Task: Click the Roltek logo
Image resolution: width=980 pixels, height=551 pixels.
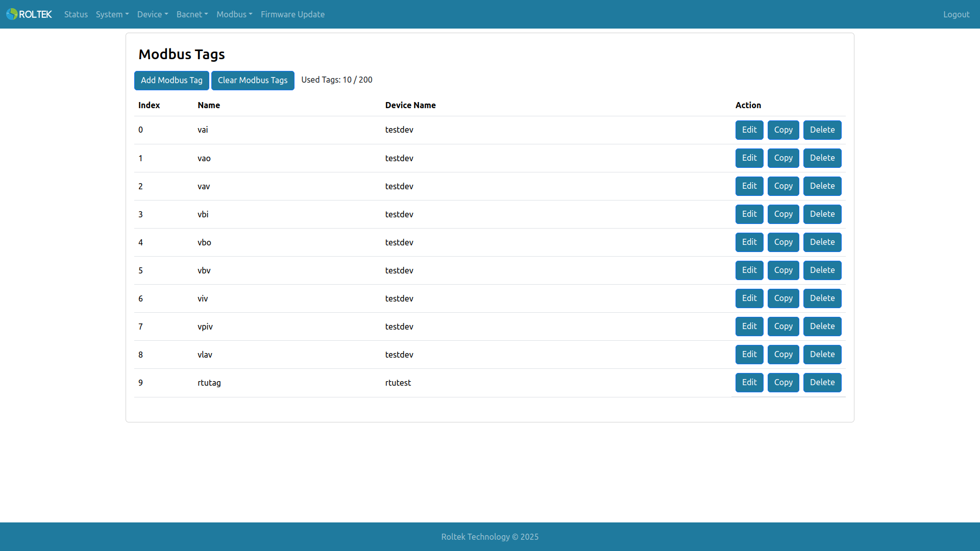Action: coord(29,14)
